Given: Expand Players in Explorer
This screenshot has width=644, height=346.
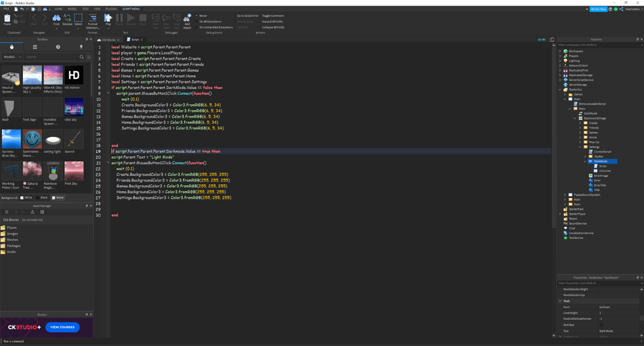Looking at the screenshot, I should [x=560, y=56].
